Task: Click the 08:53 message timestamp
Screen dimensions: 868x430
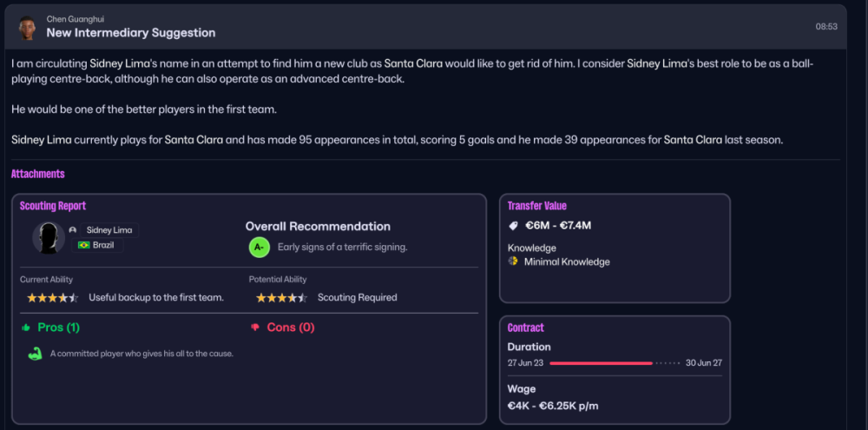Action: [x=826, y=27]
